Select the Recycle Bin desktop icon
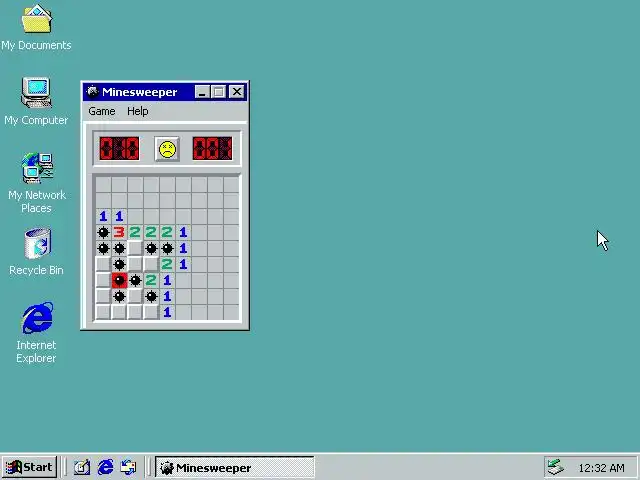This screenshot has height=480, width=640. (36, 252)
